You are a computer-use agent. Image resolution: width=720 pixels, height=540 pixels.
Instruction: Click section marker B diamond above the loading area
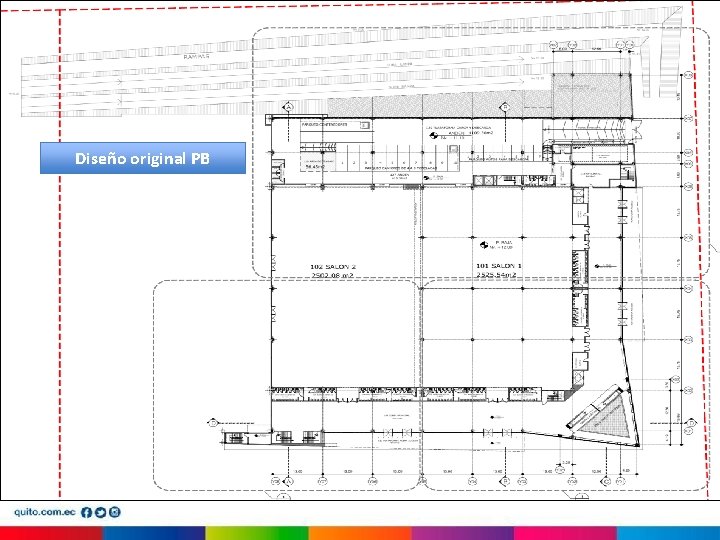click(504, 107)
